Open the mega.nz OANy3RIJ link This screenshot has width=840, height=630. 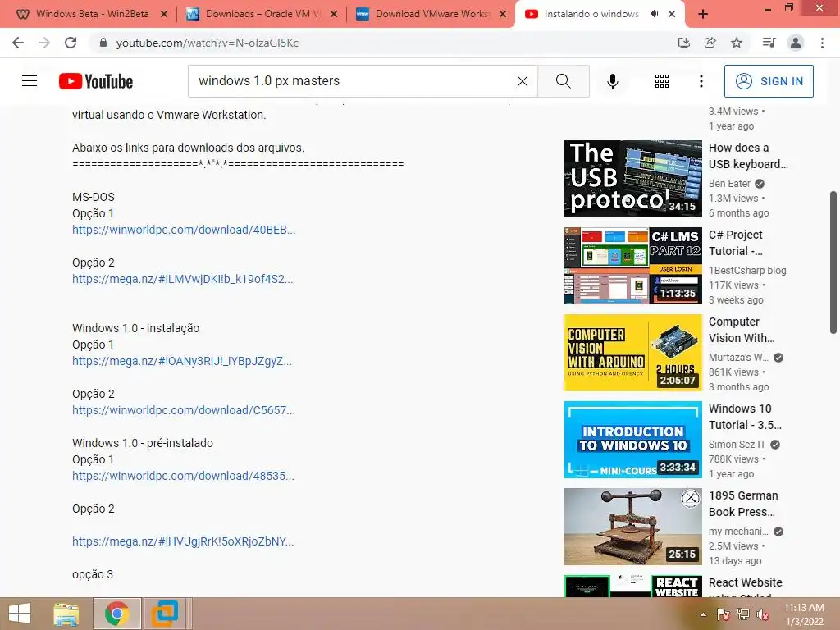click(182, 361)
